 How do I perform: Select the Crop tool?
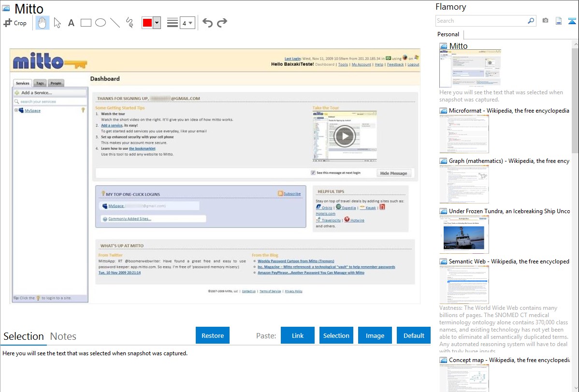pos(15,23)
